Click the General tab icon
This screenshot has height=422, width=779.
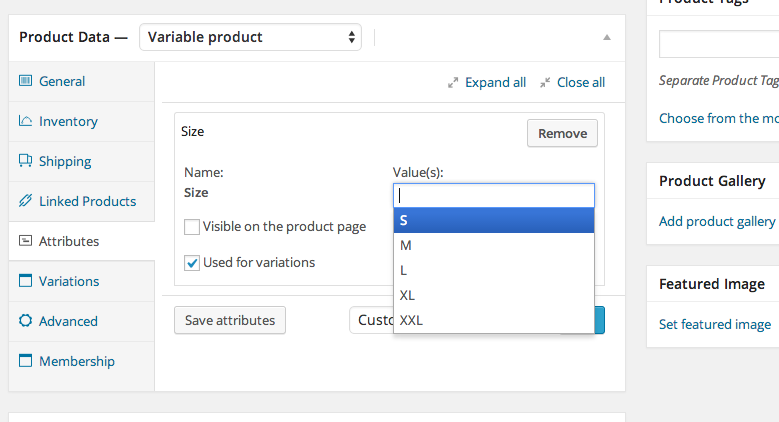coord(25,81)
